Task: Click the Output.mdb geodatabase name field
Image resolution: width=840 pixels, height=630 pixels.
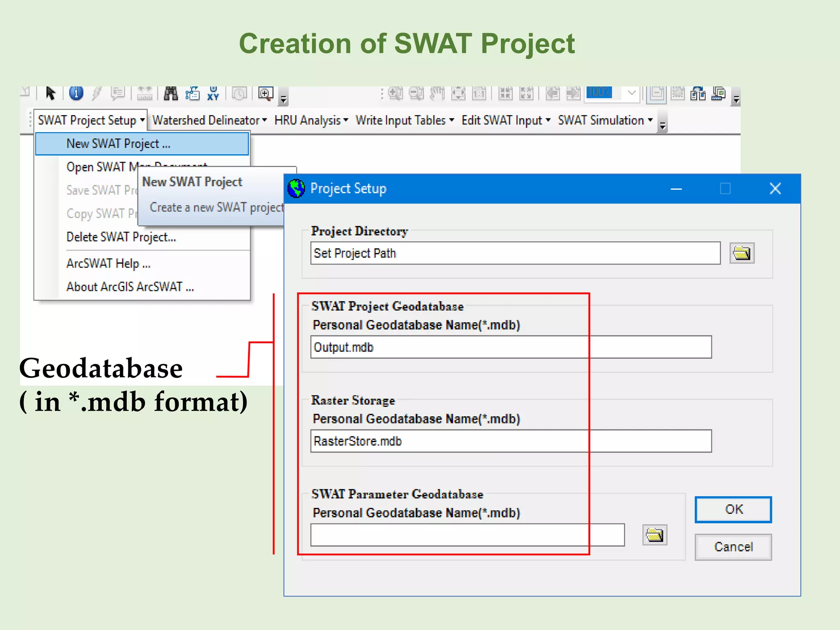Action: pos(511,347)
